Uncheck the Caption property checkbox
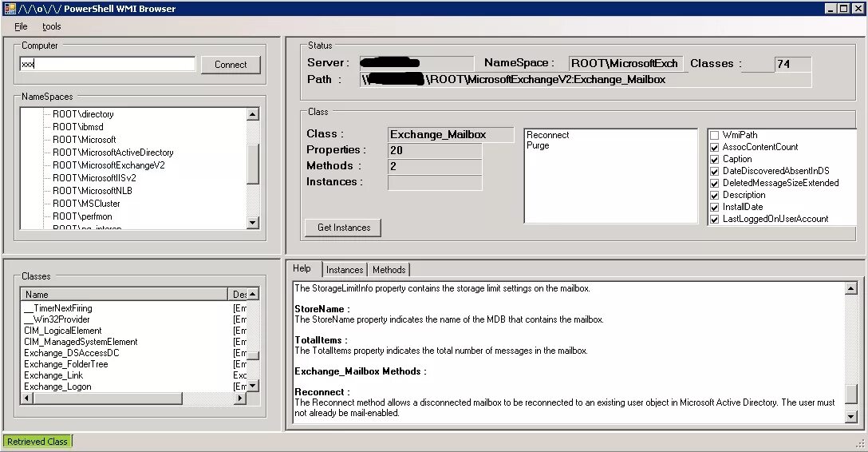Image resolution: width=868 pixels, height=452 pixels. [x=714, y=160]
